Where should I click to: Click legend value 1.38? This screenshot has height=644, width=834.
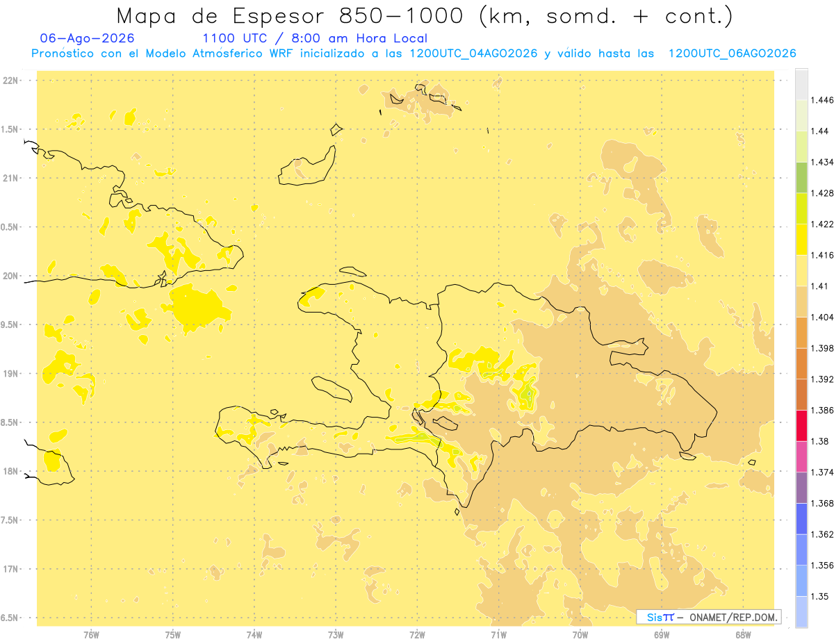click(819, 440)
